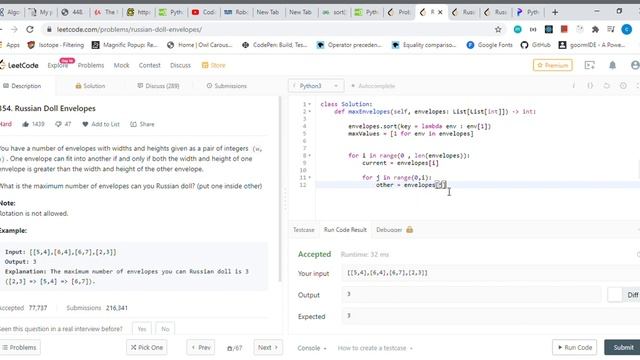
Task: Open a new browser tab with plus
Action: point(555,12)
